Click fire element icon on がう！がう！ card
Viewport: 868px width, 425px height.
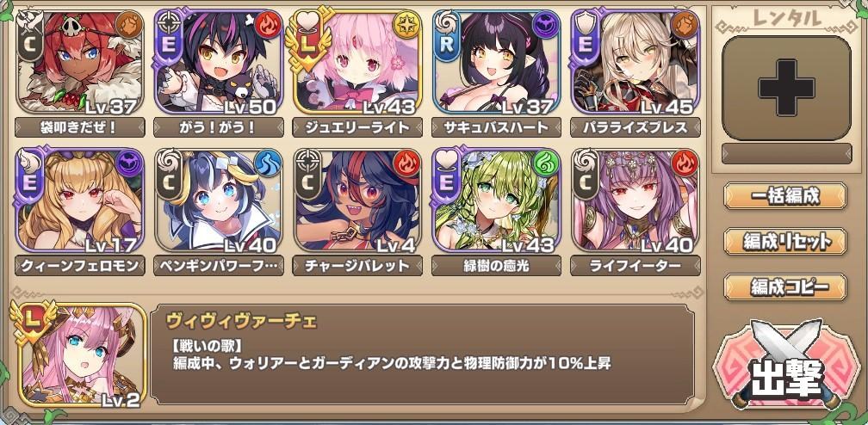pos(267,25)
